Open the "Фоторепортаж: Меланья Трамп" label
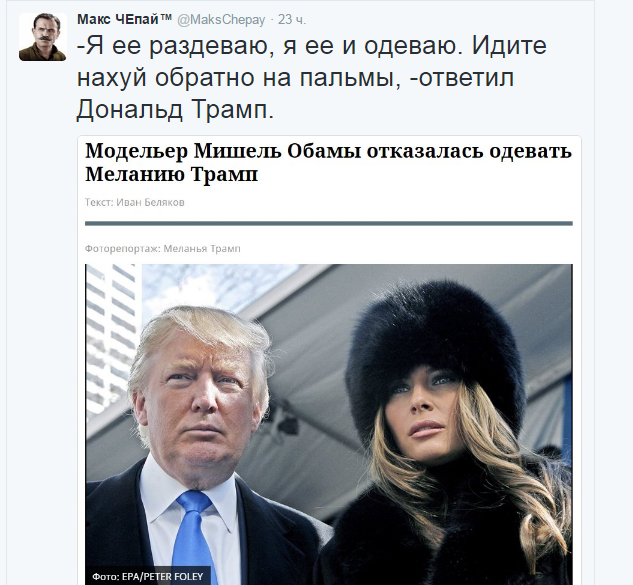Image resolution: width=633 pixels, height=585 pixels. [163, 249]
